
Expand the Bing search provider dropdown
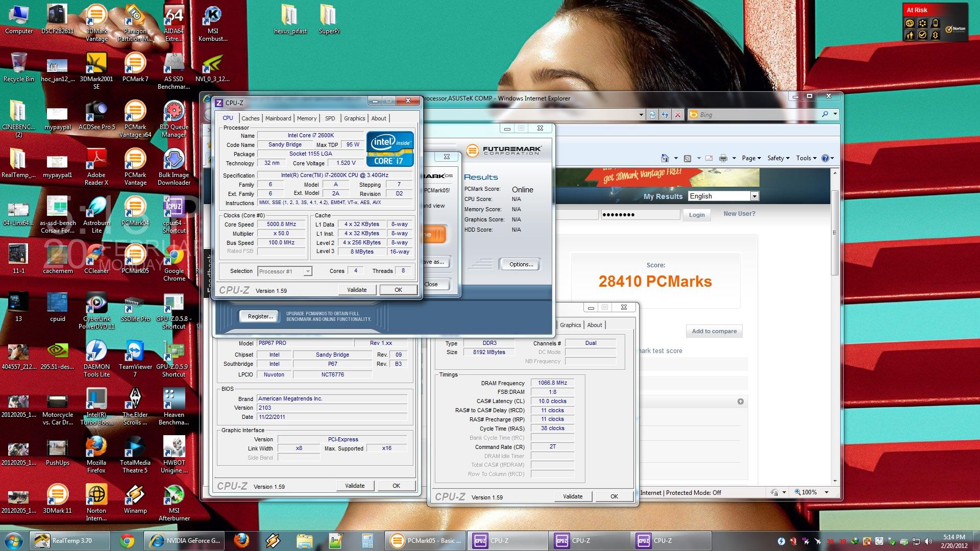click(835, 114)
